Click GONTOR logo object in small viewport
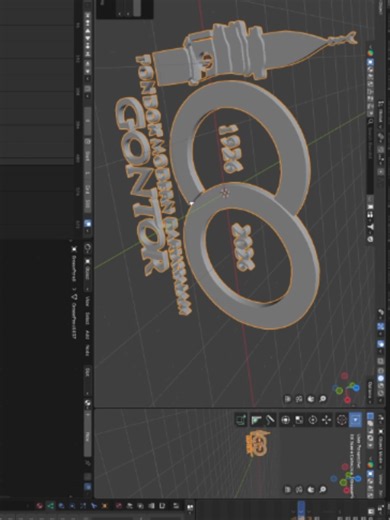Viewport: 390px width, 520px height. pos(257,443)
